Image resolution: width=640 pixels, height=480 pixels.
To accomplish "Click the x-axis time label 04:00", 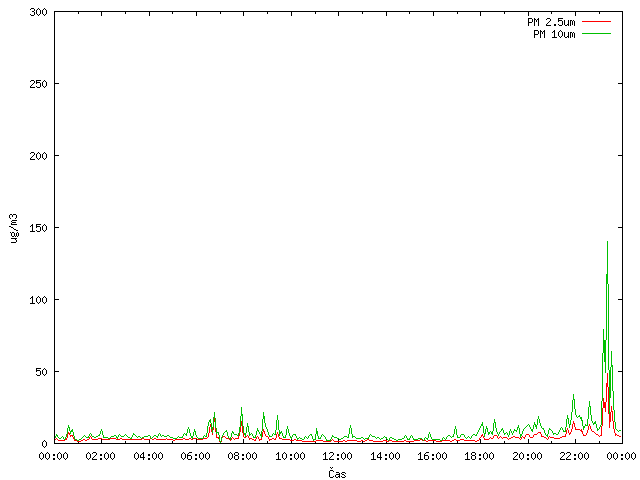I will pyautogui.click(x=148, y=456).
